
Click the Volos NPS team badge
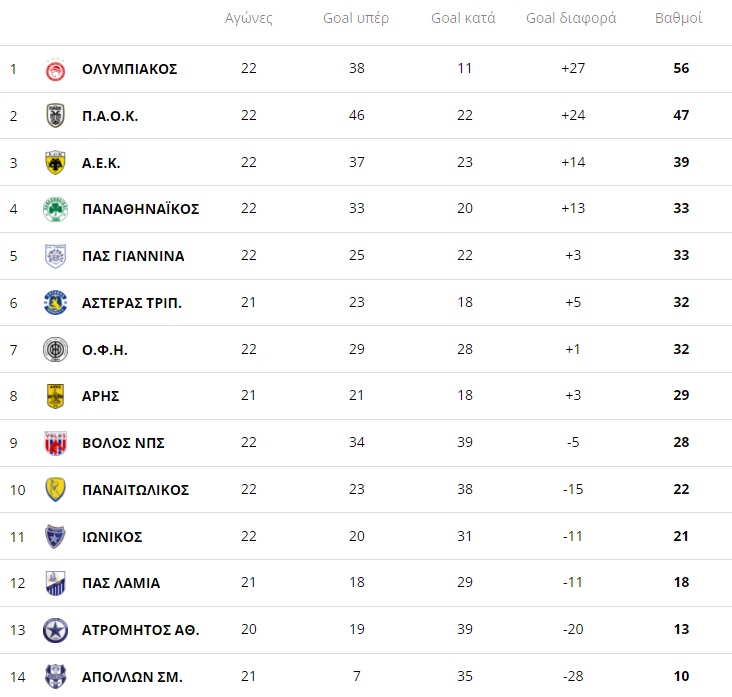(x=55, y=443)
